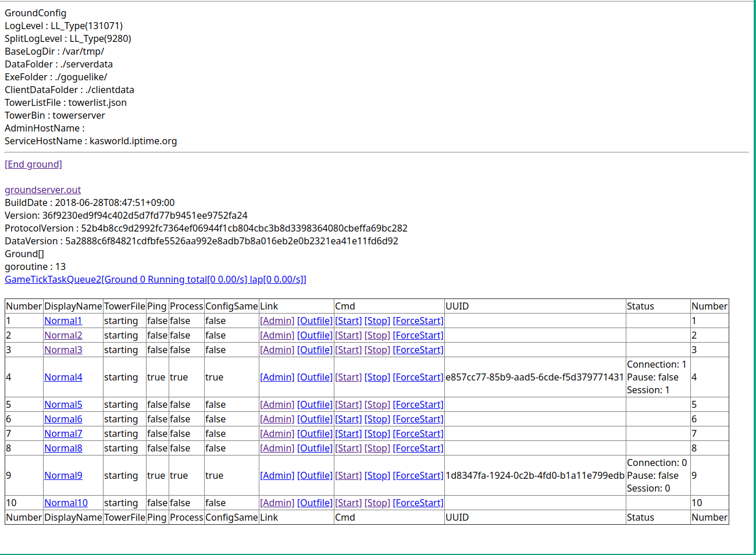Click the ServiceHostName kasworld.iptime.org line
This screenshot has width=756, height=555.
91,141
